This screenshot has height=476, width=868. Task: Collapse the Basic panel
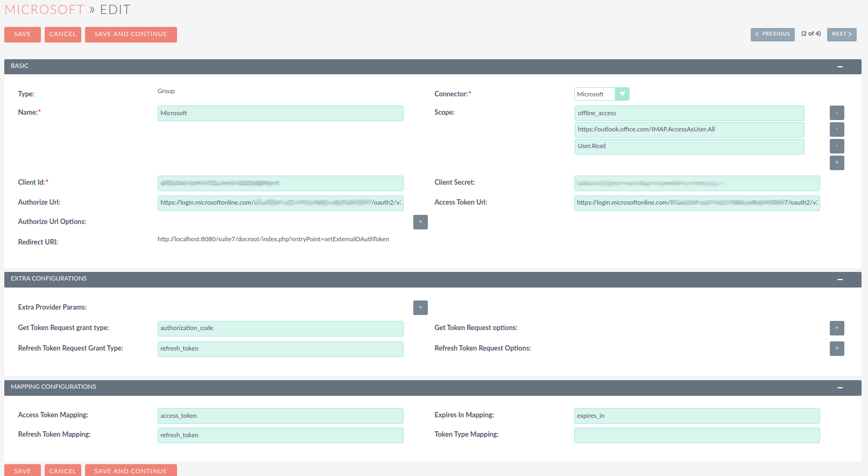tap(840, 67)
